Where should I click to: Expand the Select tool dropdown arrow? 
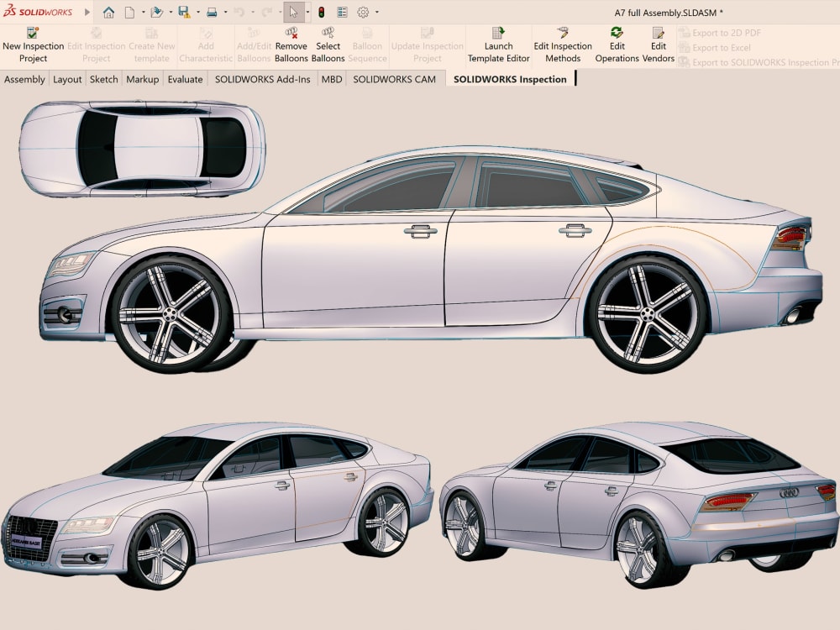pyautogui.click(x=307, y=12)
